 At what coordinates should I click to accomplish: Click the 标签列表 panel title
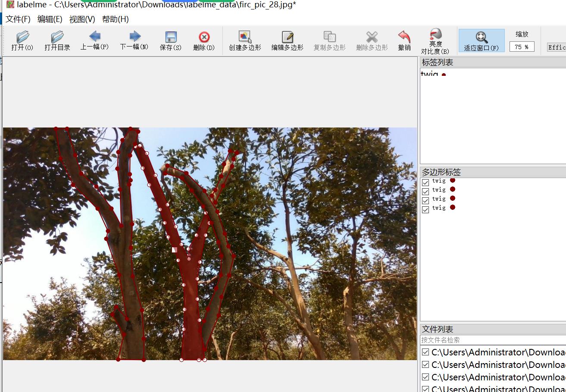pyautogui.click(x=438, y=62)
